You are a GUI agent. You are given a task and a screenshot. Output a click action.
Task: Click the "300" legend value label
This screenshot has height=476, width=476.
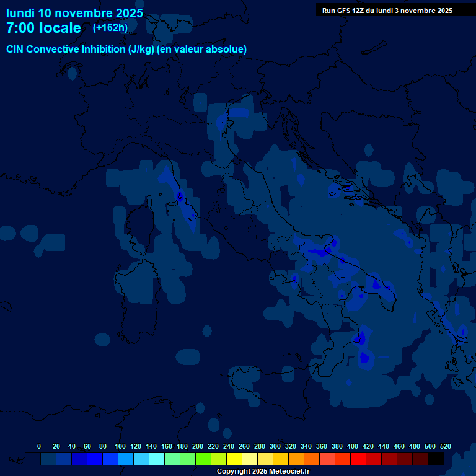click(275, 446)
